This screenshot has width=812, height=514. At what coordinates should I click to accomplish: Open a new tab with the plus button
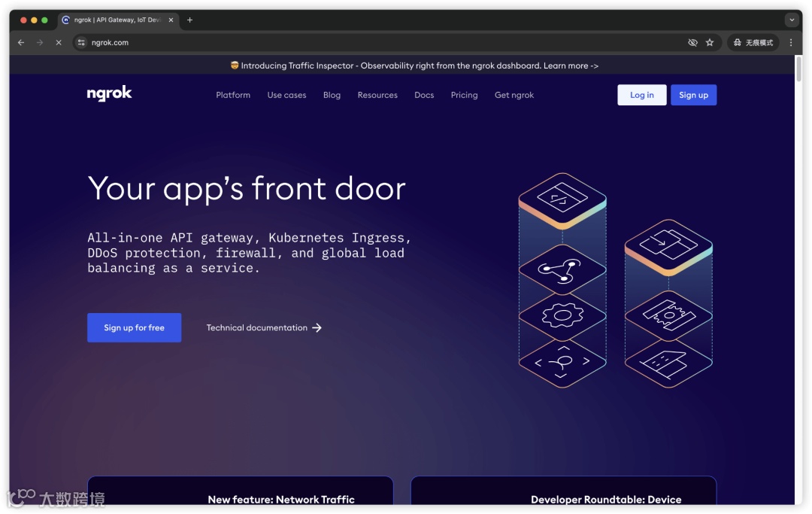point(189,20)
